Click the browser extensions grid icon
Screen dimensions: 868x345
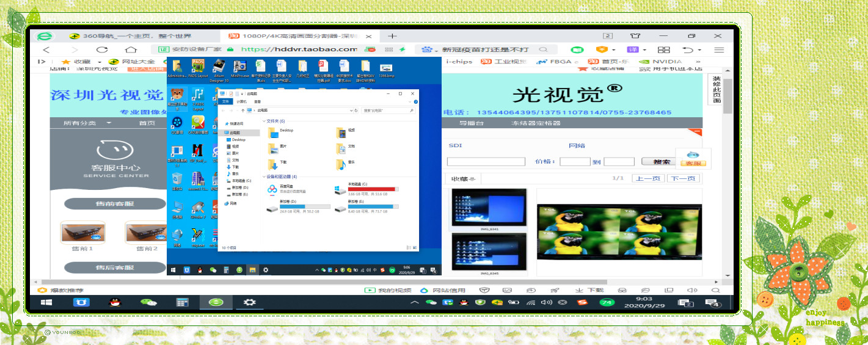[663, 49]
